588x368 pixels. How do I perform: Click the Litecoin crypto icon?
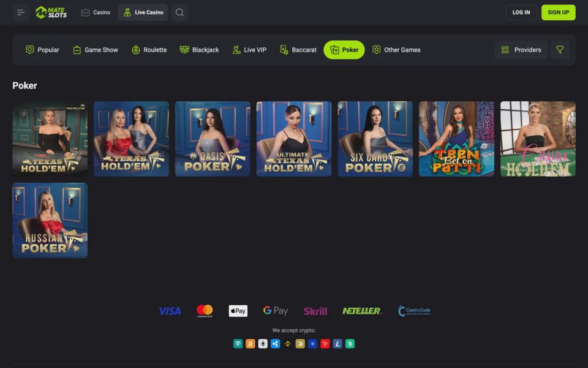[x=337, y=343]
